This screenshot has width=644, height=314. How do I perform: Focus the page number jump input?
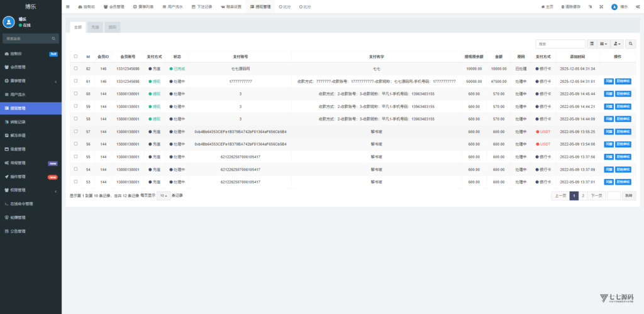click(x=614, y=196)
